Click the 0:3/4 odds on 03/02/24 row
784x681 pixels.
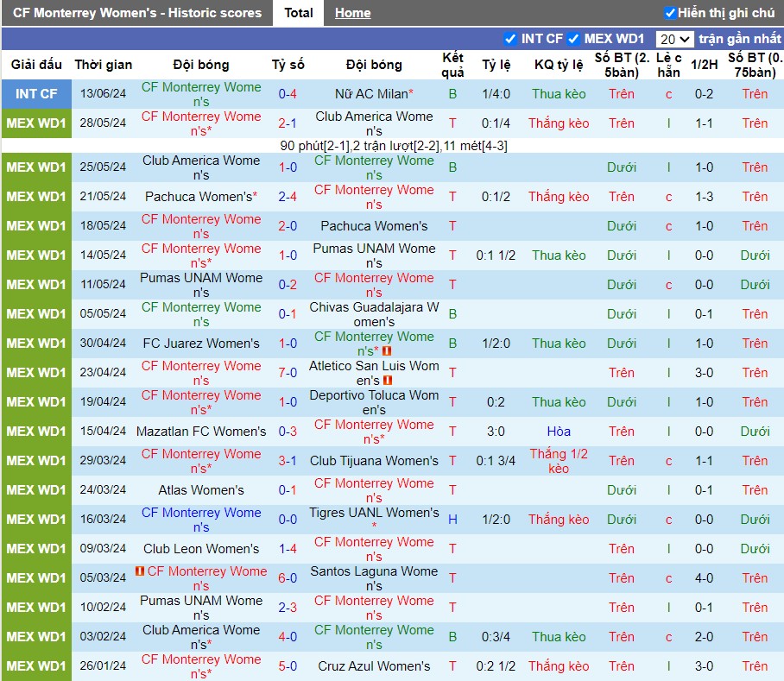tap(496, 636)
